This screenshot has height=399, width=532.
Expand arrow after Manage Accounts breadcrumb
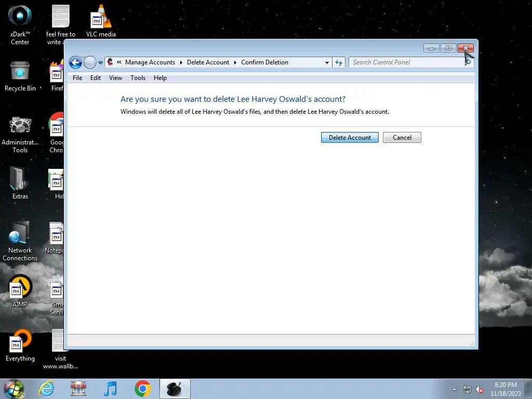pos(181,62)
